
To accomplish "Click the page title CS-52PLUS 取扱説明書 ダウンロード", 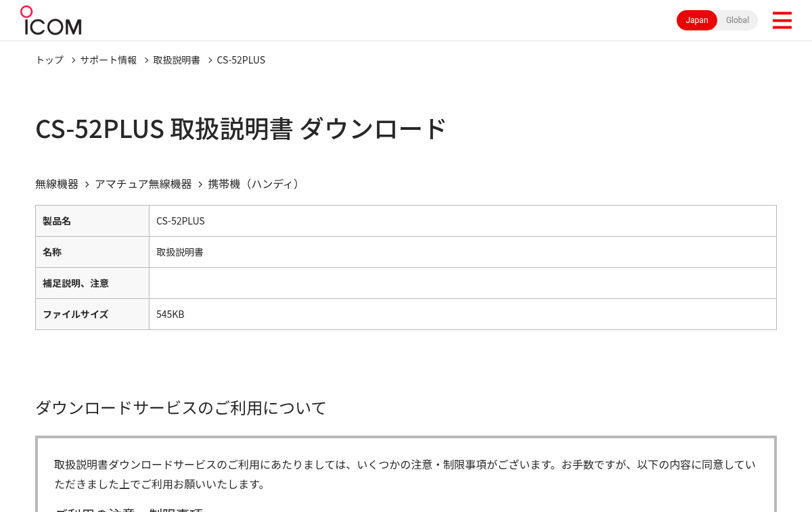I will (241, 129).
